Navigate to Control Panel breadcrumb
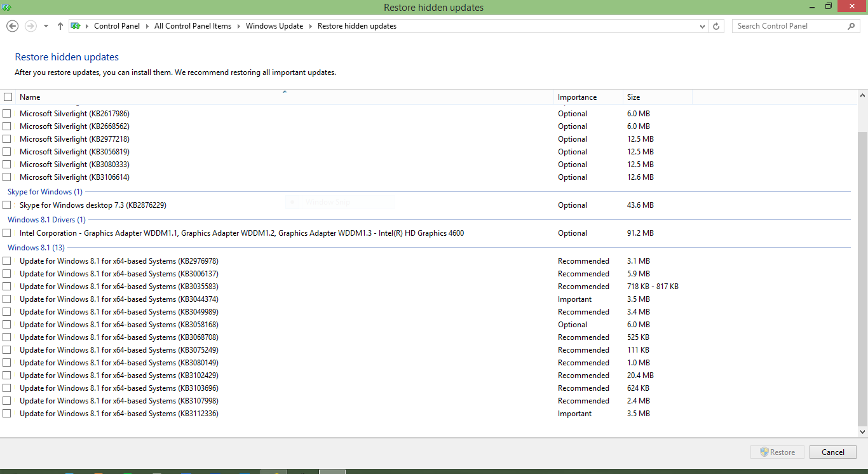Screen dimensions: 868x474 [x=117, y=26]
